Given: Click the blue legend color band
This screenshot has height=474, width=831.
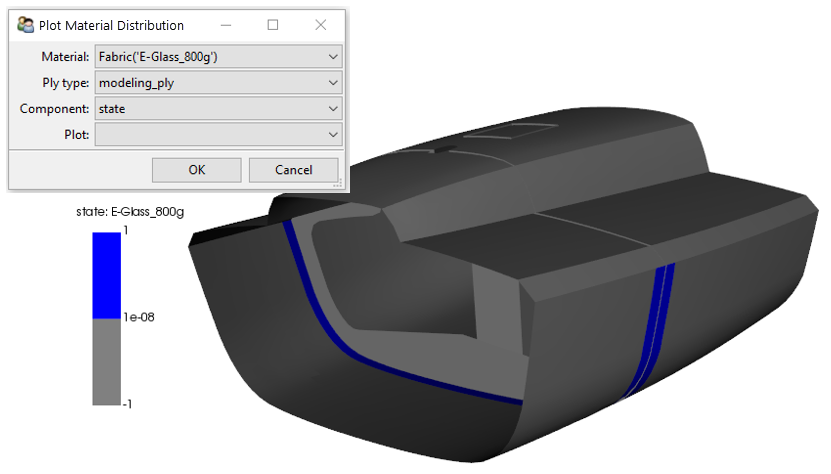Looking at the screenshot, I should point(107,276).
